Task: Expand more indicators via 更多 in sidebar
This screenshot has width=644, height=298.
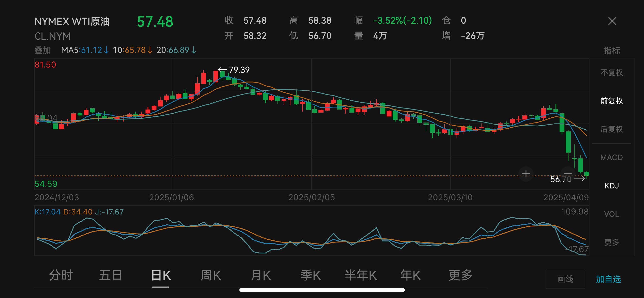Action: point(612,242)
